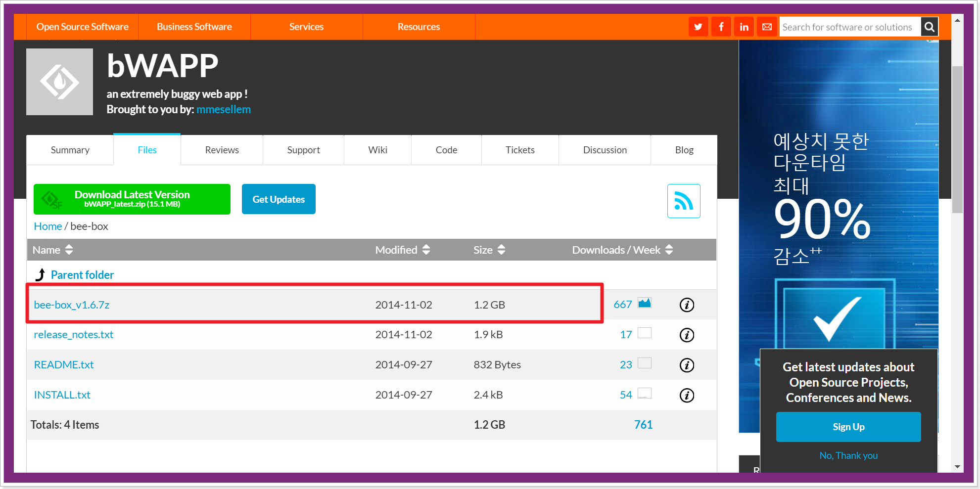
Task: Open release_notes.txt file
Action: pyautogui.click(x=74, y=335)
